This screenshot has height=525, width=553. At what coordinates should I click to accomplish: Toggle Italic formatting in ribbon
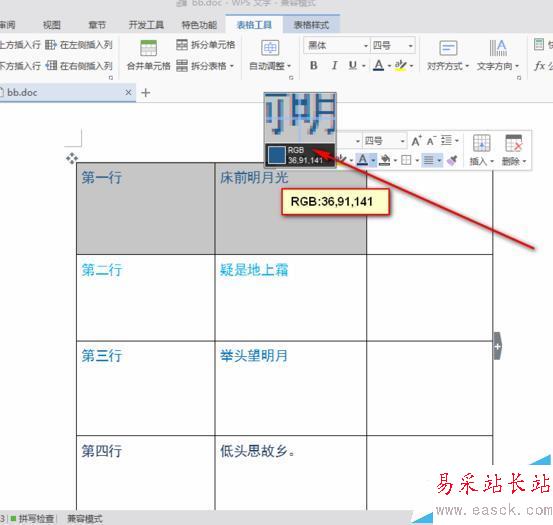[x=334, y=66]
